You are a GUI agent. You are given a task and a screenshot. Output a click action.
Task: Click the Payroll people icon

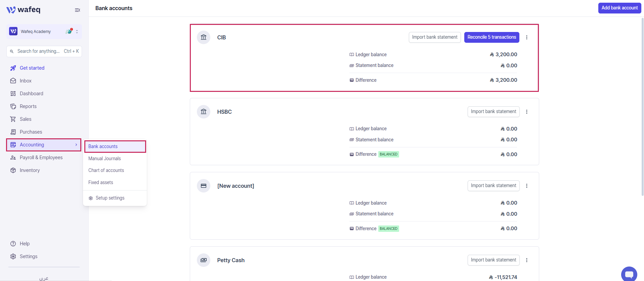(x=13, y=157)
